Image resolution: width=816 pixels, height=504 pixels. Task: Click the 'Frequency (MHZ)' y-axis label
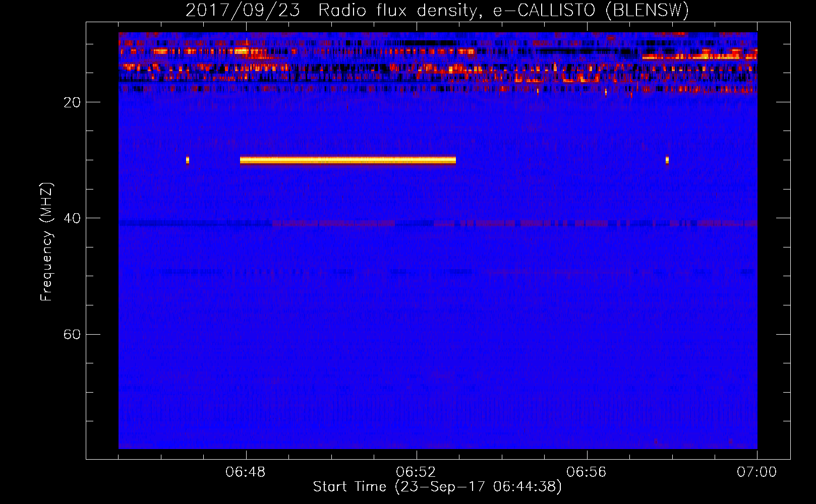pos(46,242)
